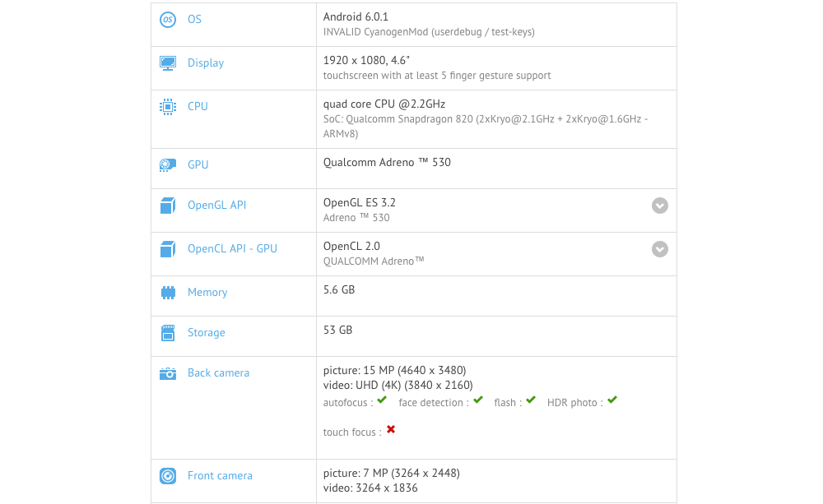Click the Storage card icon

tap(168, 333)
